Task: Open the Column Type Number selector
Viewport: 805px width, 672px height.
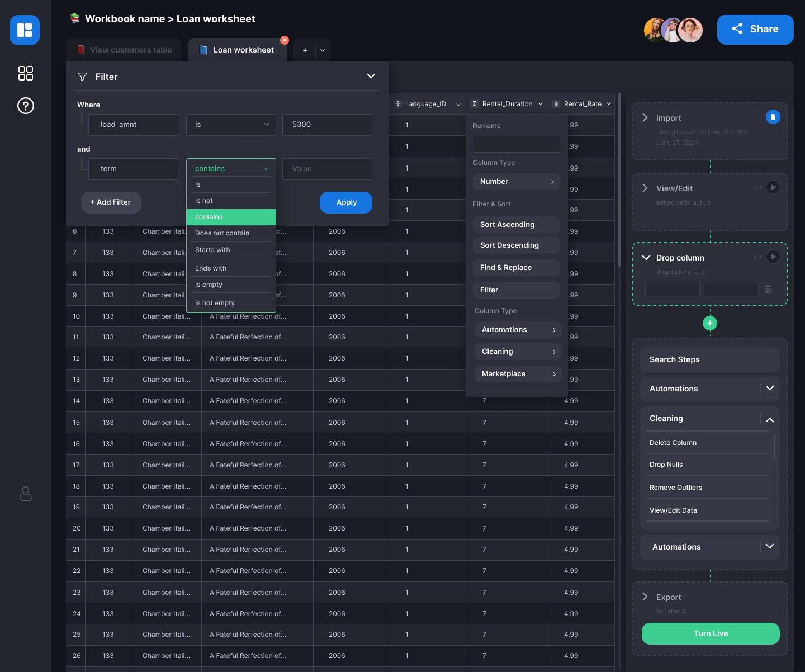Action: pos(516,182)
